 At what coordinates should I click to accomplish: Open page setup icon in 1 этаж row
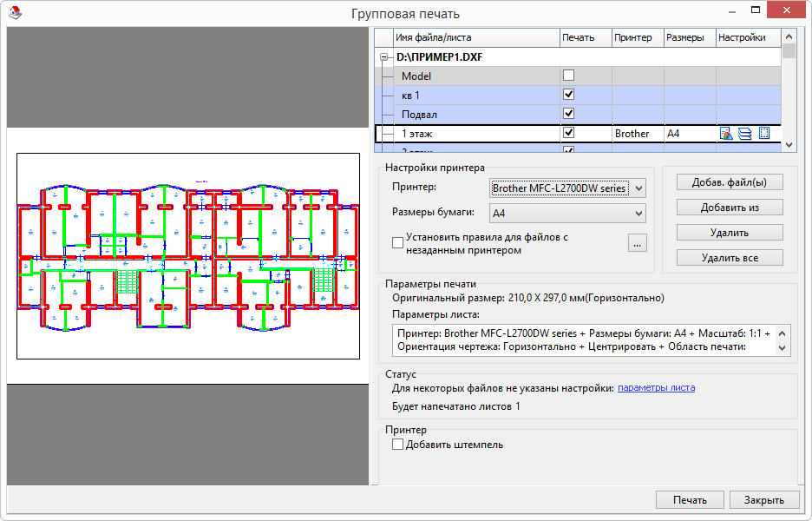tap(726, 134)
